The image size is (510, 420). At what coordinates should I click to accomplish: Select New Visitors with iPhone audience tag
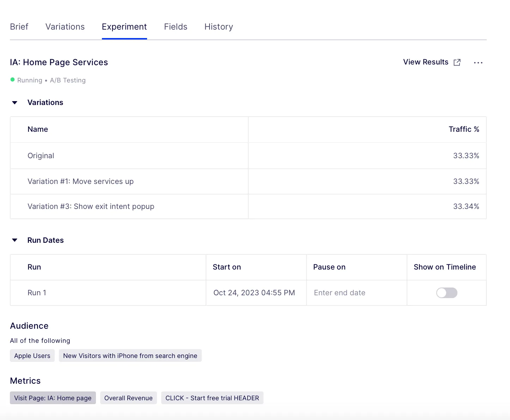(x=130, y=356)
